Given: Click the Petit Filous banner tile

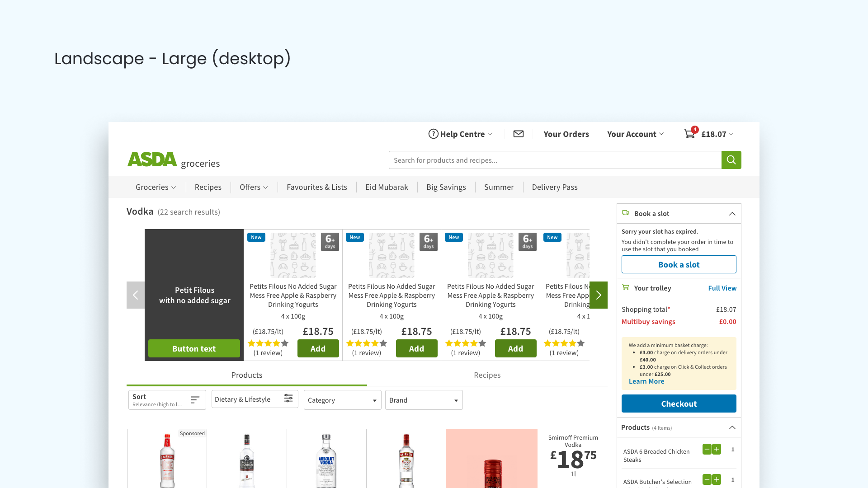Looking at the screenshot, I should tap(194, 295).
